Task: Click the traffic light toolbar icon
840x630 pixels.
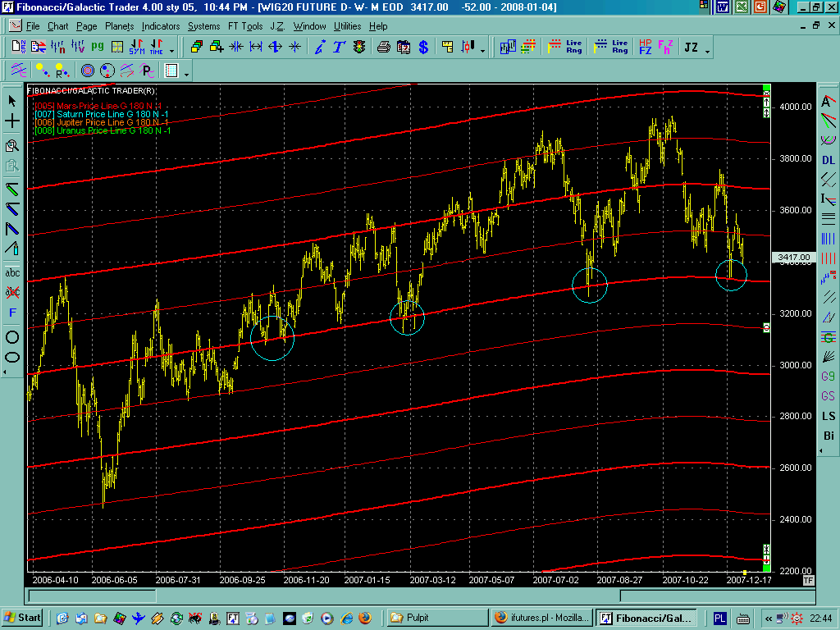Action: pos(359,47)
